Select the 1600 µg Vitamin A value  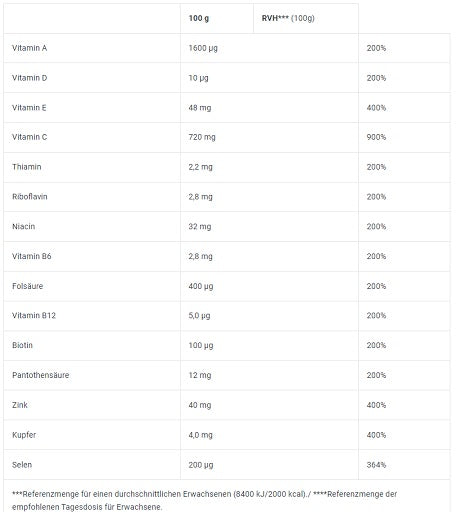(203, 48)
